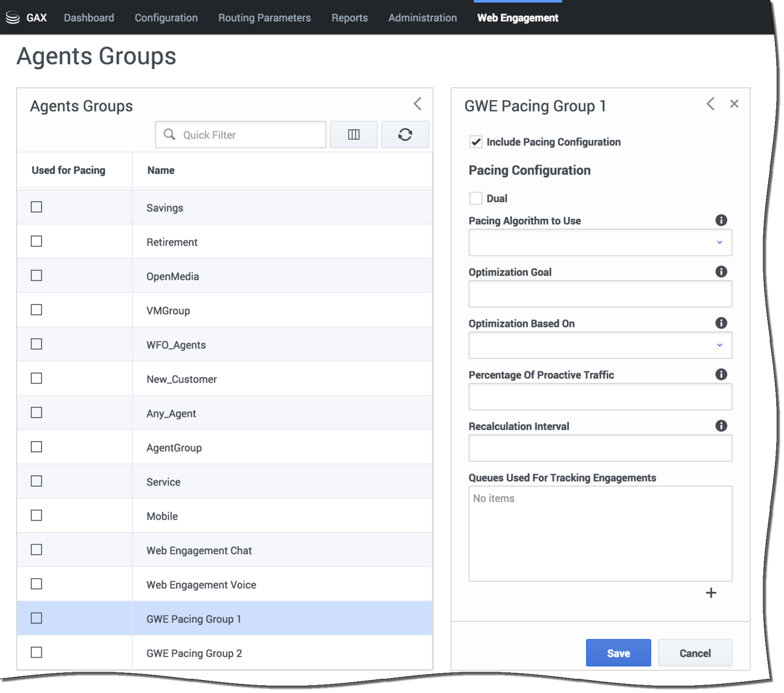Viewport: 784px width, 693px height.
Task: Select the Web Engagement Chat group name
Action: click(x=199, y=550)
